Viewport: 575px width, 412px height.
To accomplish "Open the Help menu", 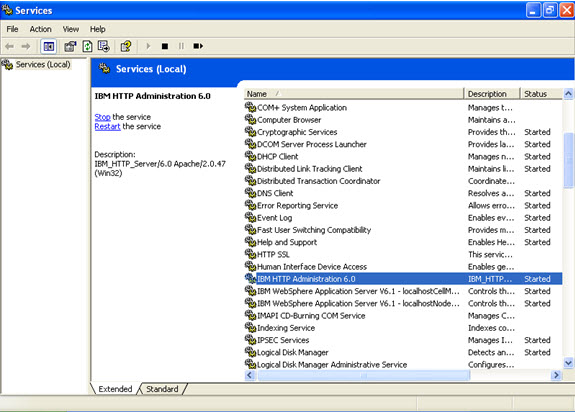I will pos(98,29).
